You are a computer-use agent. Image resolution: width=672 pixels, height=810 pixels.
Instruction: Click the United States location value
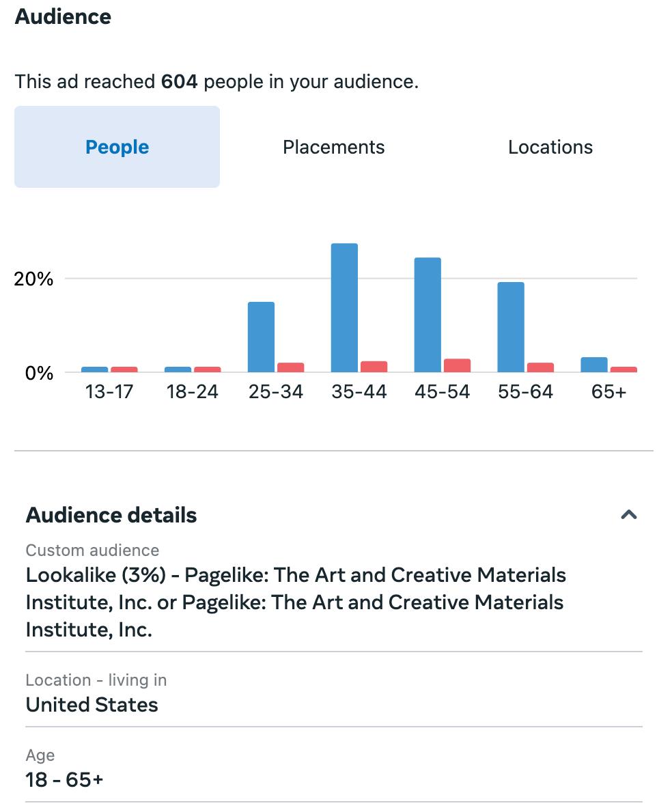coord(92,705)
